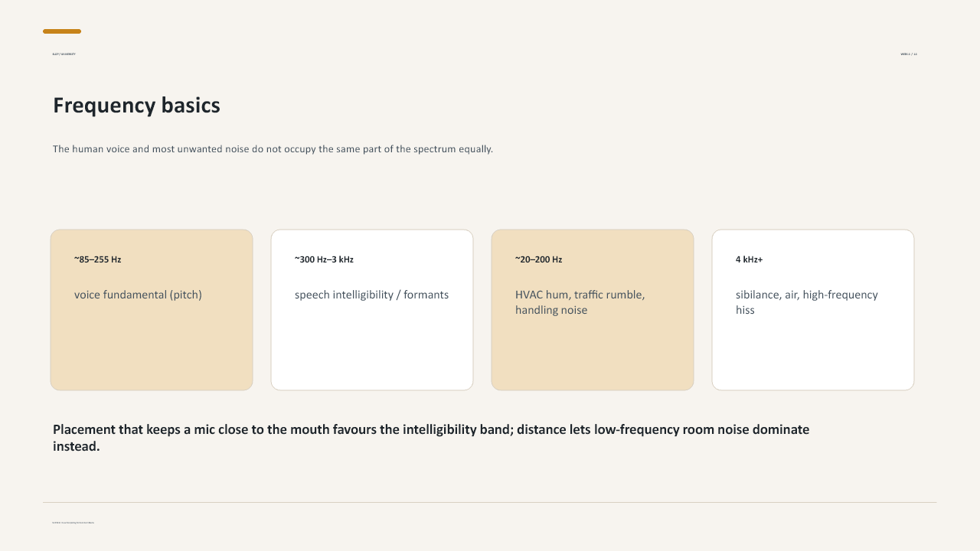Click the subtitle about voice and unwanted noise
This screenshot has width=980, height=551.
[273, 149]
